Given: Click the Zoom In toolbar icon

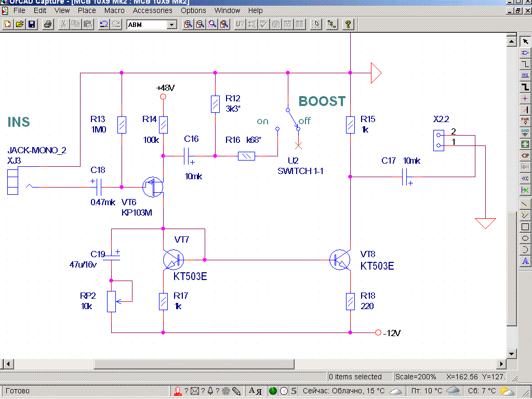Looking at the screenshot, I should [x=188, y=24].
